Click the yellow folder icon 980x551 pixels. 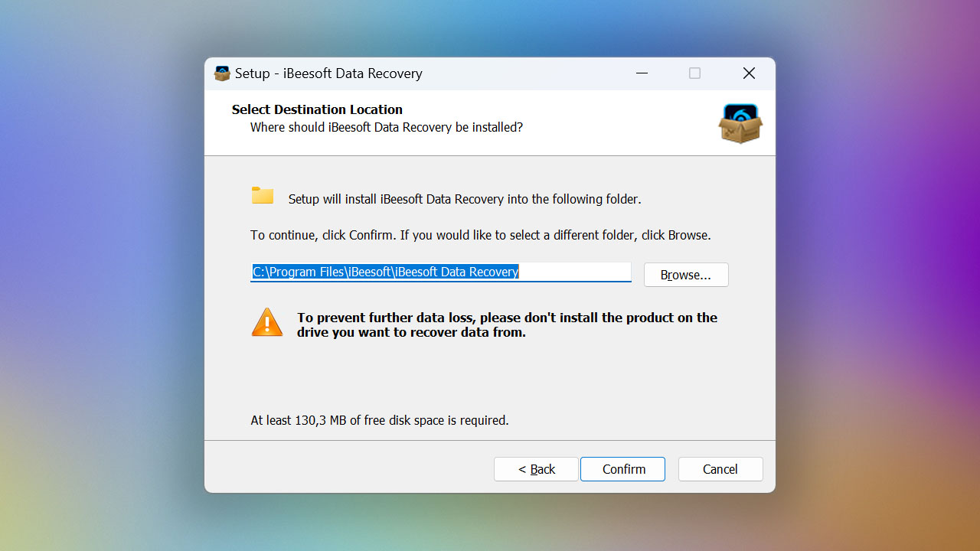(x=263, y=195)
